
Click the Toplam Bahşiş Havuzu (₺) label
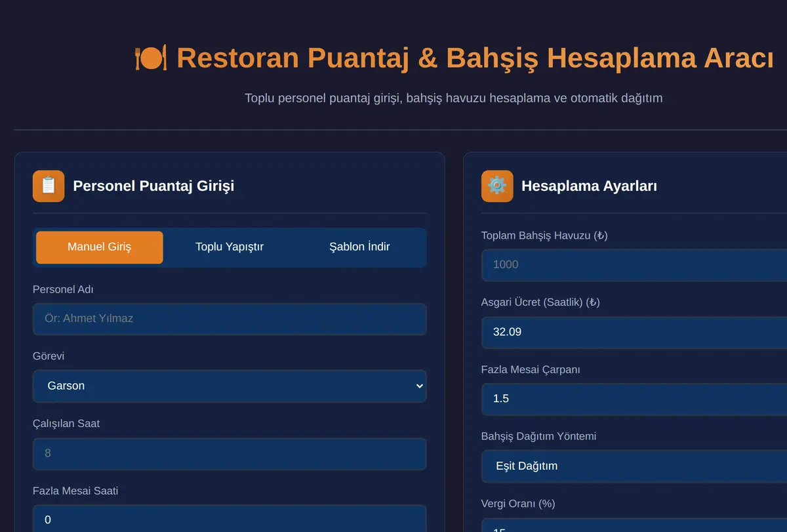tap(544, 235)
